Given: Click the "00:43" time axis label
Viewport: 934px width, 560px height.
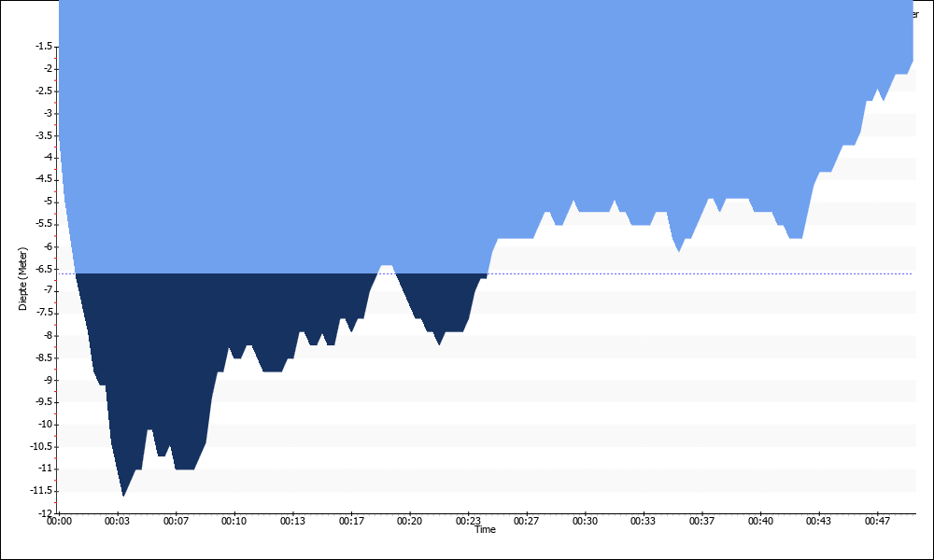Looking at the screenshot, I should click(818, 522).
